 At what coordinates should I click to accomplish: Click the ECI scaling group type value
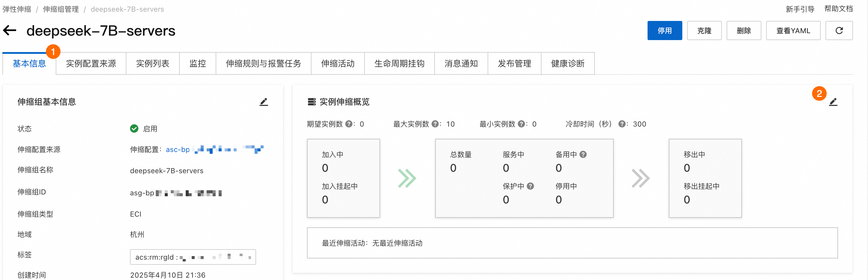click(135, 214)
